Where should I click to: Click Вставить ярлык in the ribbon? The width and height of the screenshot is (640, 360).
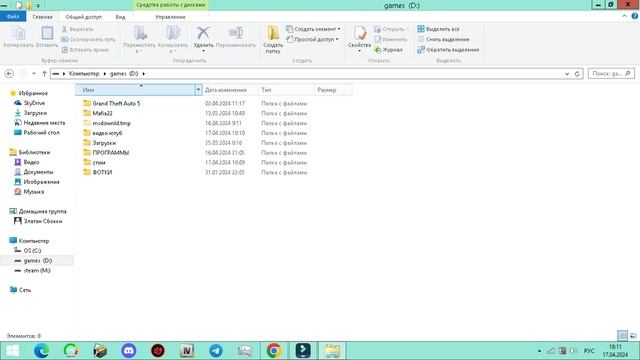[85, 49]
